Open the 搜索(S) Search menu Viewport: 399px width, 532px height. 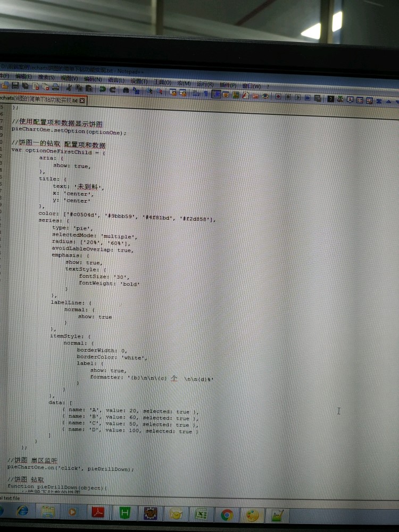[x=46, y=78]
